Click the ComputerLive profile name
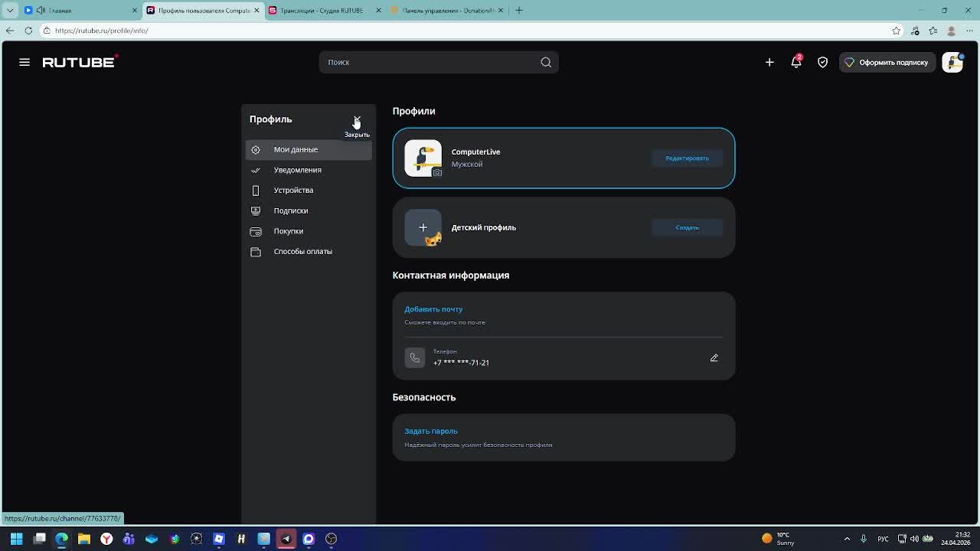The width and height of the screenshot is (980, 551). [x=475, y=152]
